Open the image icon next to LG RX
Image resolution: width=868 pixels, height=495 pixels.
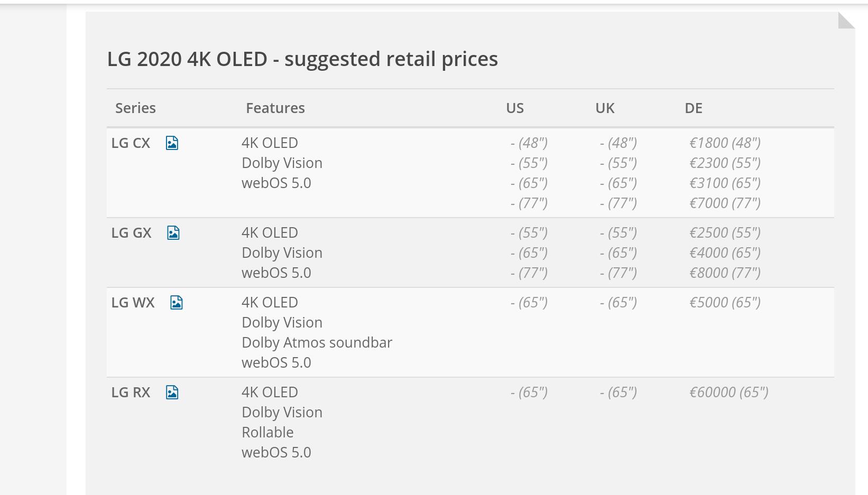click(172, 393)
